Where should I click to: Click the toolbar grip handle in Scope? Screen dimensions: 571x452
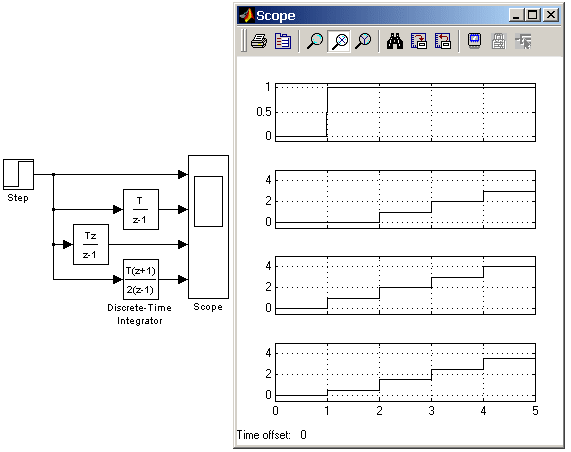[244, 41]
